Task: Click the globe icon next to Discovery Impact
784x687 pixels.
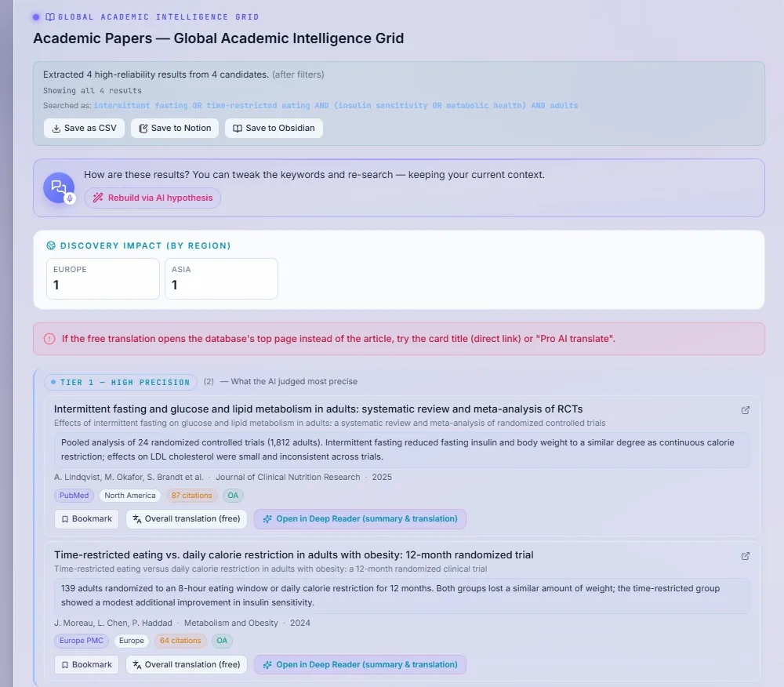Action: (51, 245)
